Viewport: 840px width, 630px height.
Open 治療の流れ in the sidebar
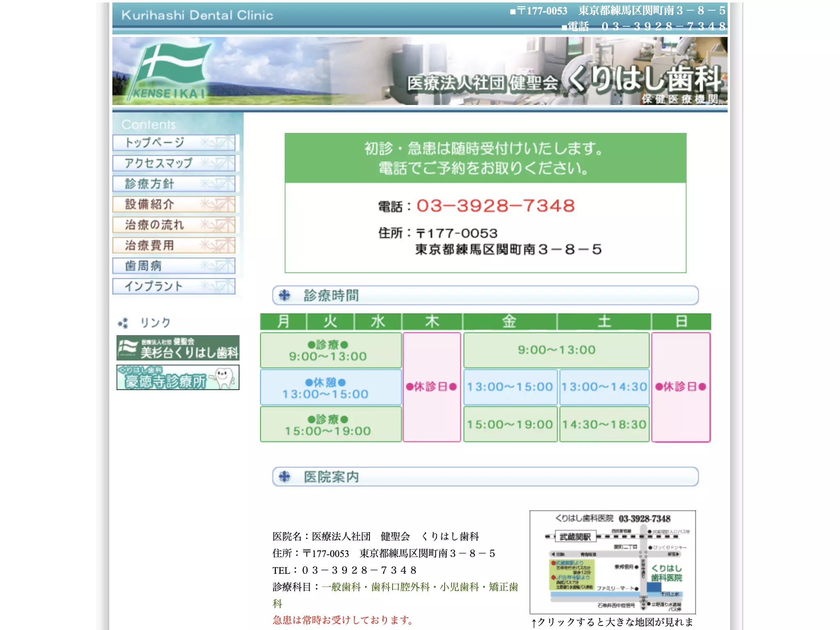pyautogui.click(x=174, y=225)
